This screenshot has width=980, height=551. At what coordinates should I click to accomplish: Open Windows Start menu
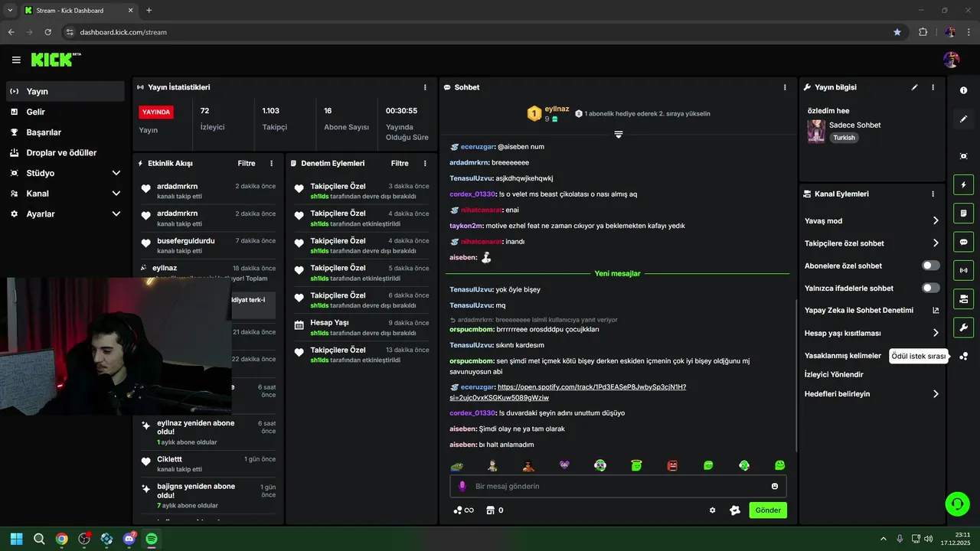pos(17,539)
